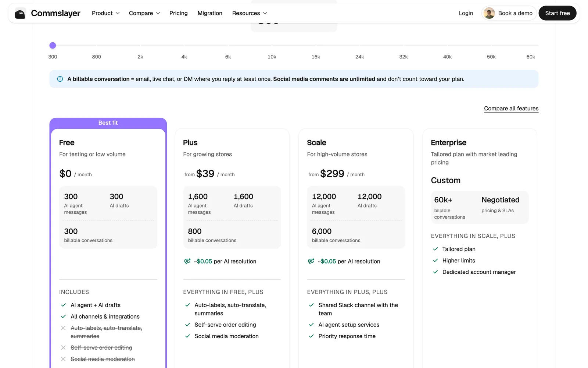
Task: Click the $299 price in Scale
Action: (332, 174)
